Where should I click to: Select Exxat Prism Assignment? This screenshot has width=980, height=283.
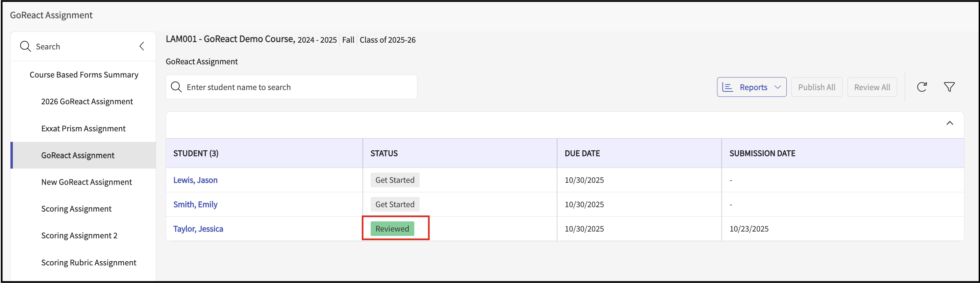(x=83, y=129)
